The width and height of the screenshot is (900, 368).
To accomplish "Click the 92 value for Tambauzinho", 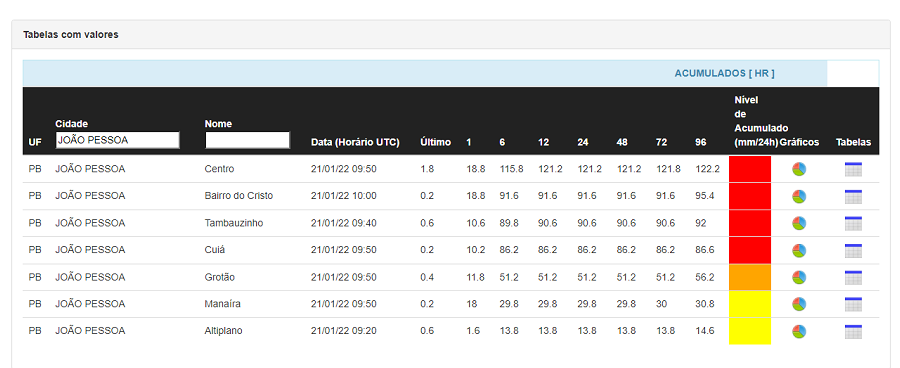I will point(700,223).
